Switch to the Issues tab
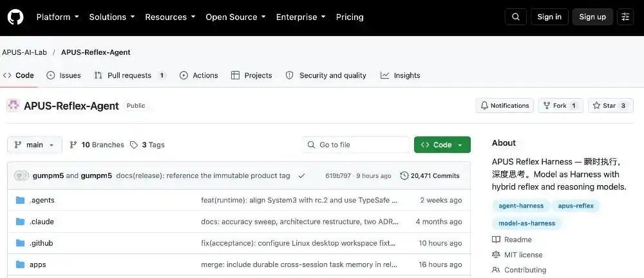Screen dimensions: 644x278 [64, 75]
